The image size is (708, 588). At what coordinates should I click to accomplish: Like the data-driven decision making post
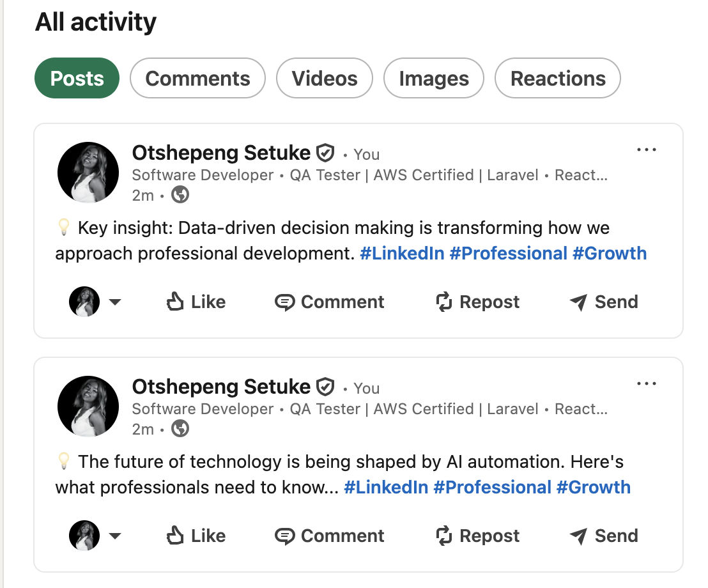[196, 302]
